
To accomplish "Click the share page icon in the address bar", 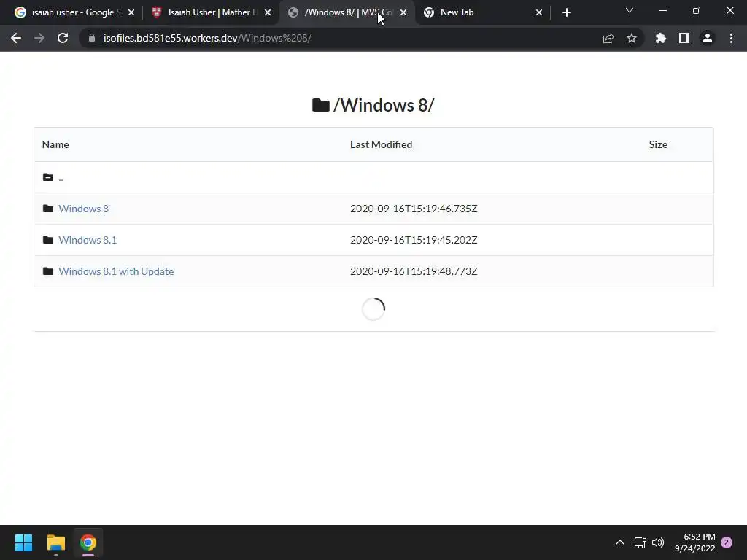I will pos(608,38).
